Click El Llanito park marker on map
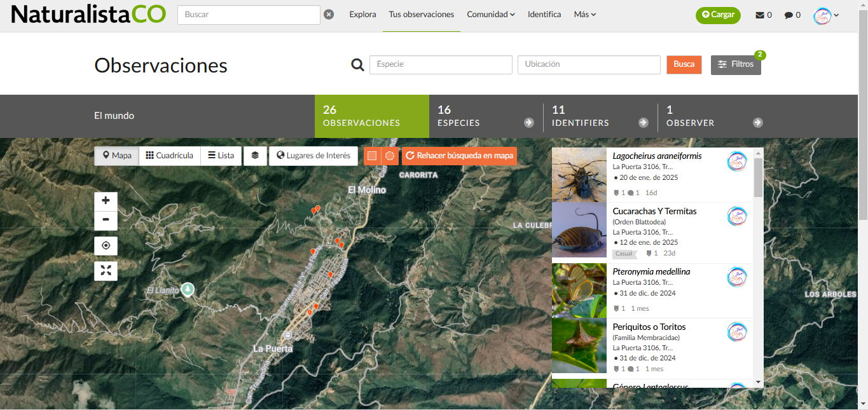This screenshot has width=868, height=410. pyautogui.click(x=187, y=290)
